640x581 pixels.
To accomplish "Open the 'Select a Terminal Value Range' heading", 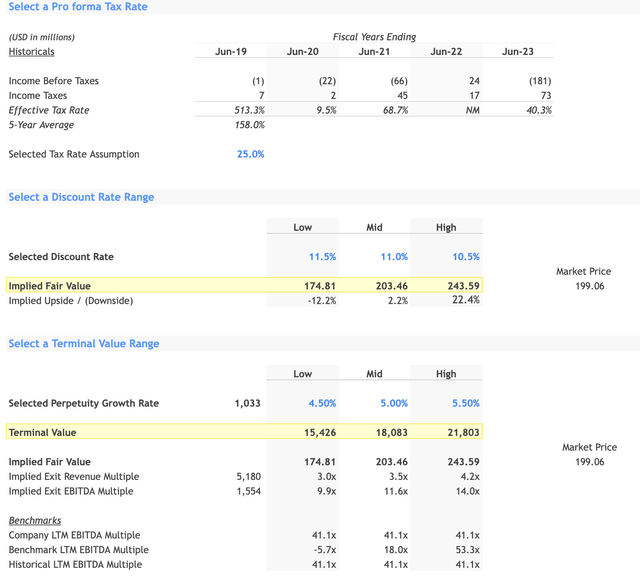I will coord(84,343).
